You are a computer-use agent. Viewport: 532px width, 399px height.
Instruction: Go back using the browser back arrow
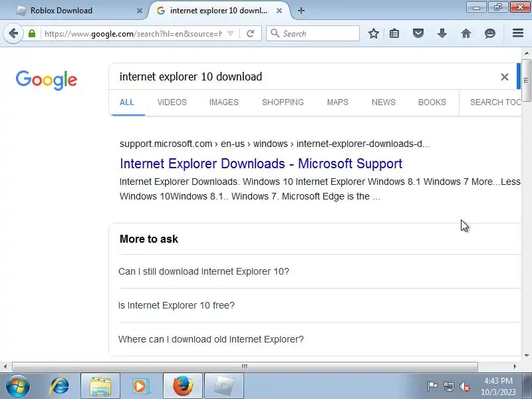pyautogui.click(x=13, y=33)
